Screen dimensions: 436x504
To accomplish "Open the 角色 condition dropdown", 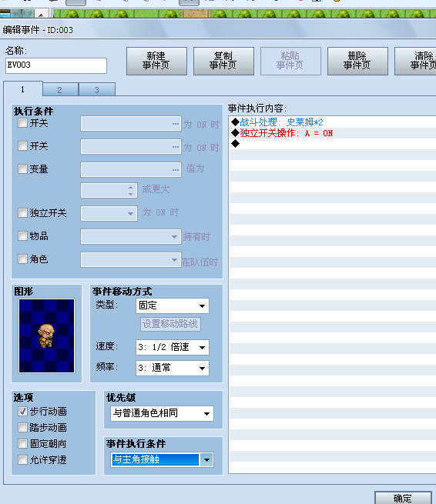I will [131, 260].
